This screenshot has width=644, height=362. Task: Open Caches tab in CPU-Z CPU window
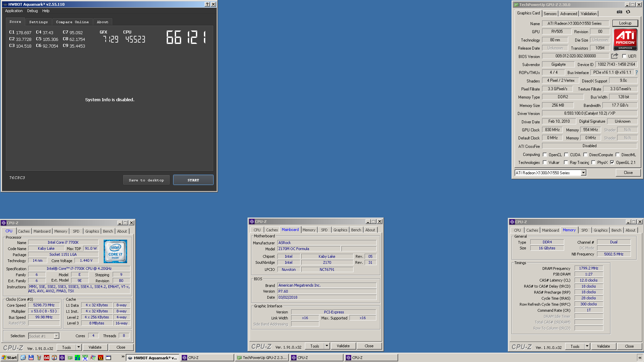click(24, 231)
